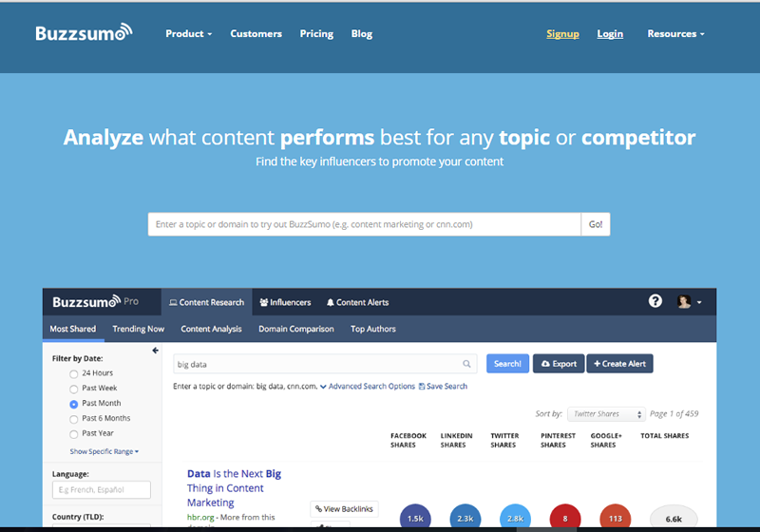The width and height of the screenshot is (760, 532).
Task: Open Domain Comparison subtab
Action: [296, 329]
